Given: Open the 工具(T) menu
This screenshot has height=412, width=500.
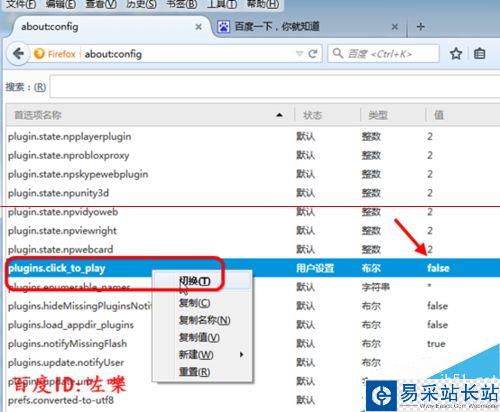Looking at the screenshot, I should (222, 4).
